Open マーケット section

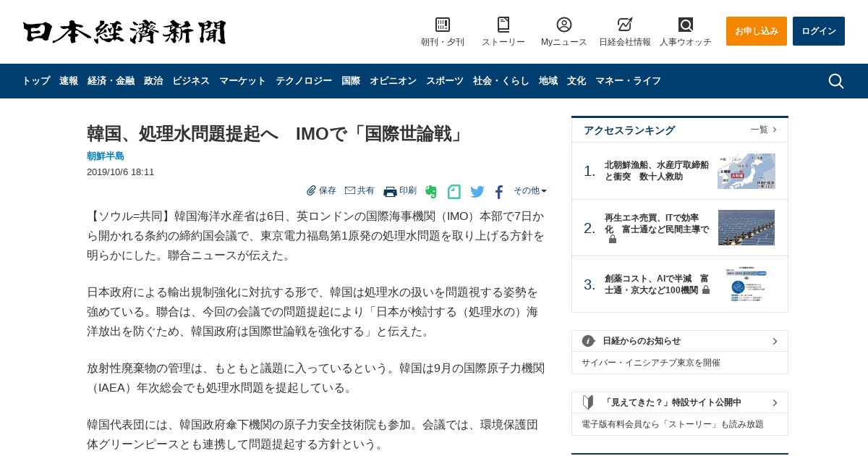pos(242,81)
